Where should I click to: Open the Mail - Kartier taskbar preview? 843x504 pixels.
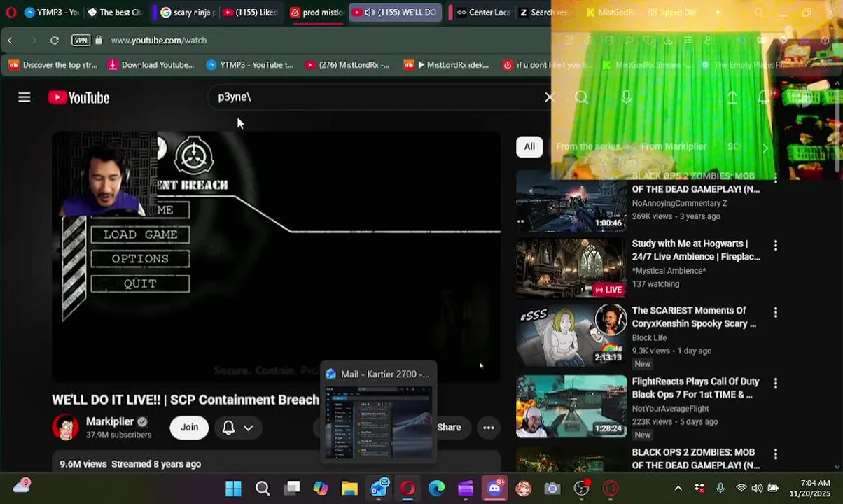(x=379, y=412)
